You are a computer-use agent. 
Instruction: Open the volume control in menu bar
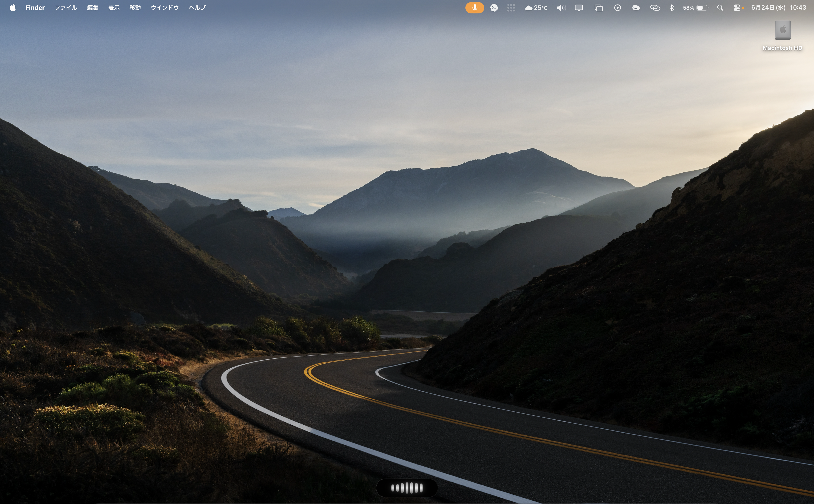tap(561, 8)
